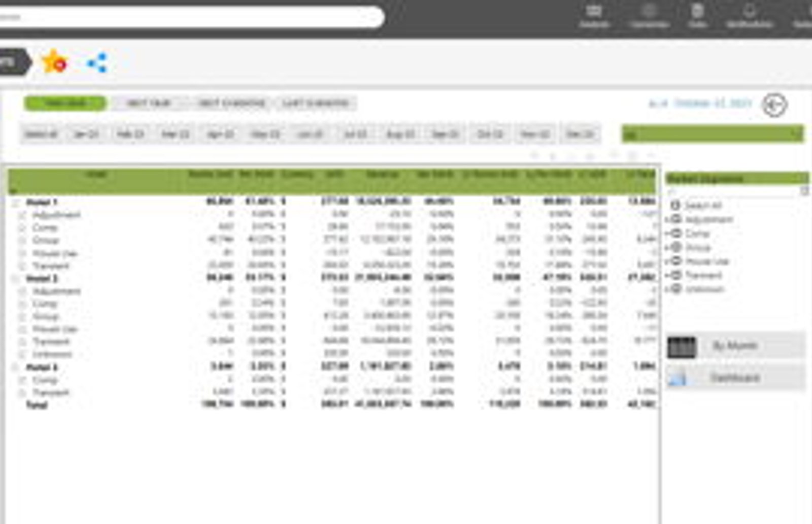This screenshot has width=812, height=524.
Task: Click the Dashboard button
Action: (736, 377)
